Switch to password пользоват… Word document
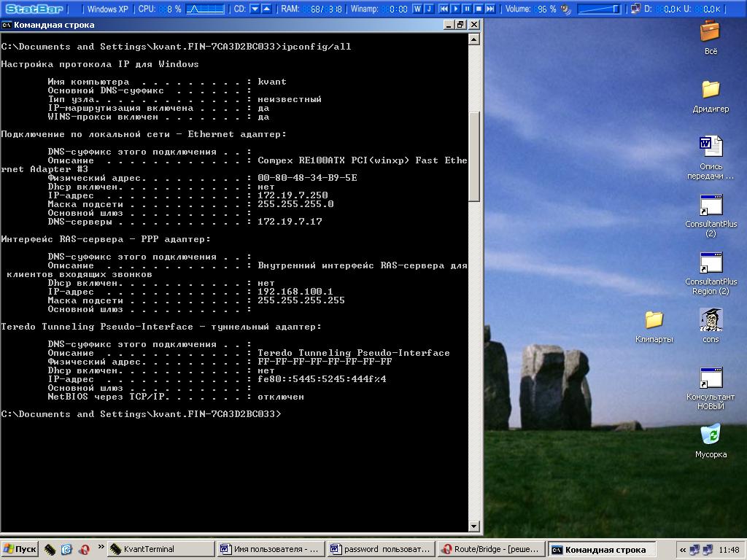The width and height of the screenshot is (747, 560). [x=381, y=549]
